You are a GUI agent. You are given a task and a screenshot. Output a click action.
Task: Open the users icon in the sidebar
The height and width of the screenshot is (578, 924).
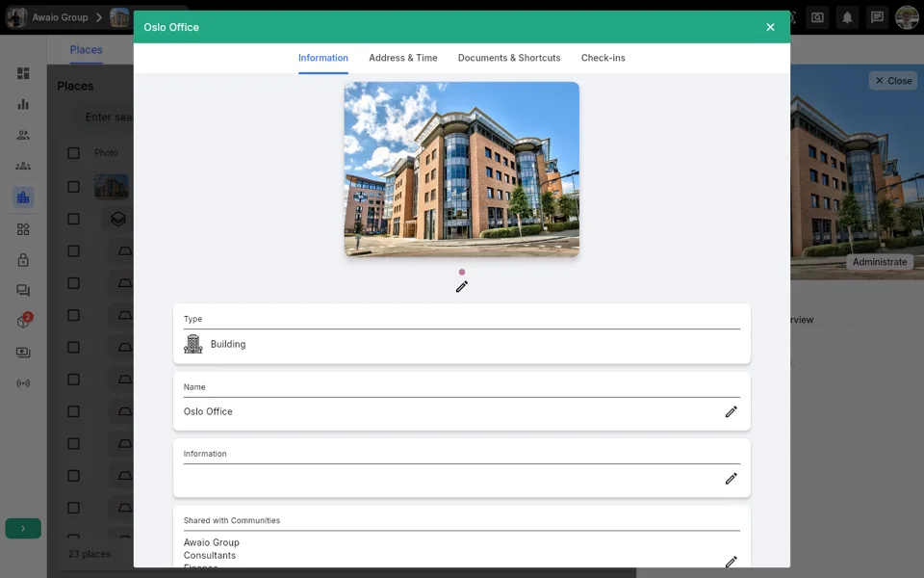[23, 135]
